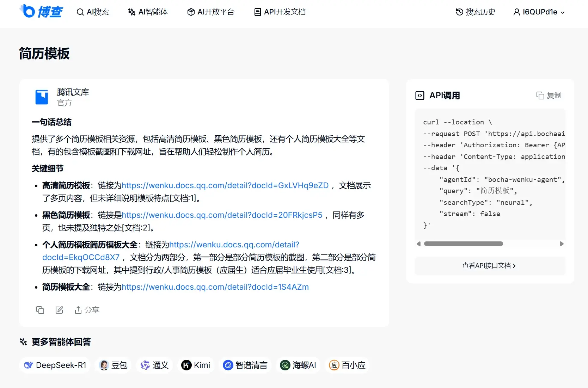Click the horizontal scrollbar in the code block
Screen dimensions: 588x388
[463, 244]
